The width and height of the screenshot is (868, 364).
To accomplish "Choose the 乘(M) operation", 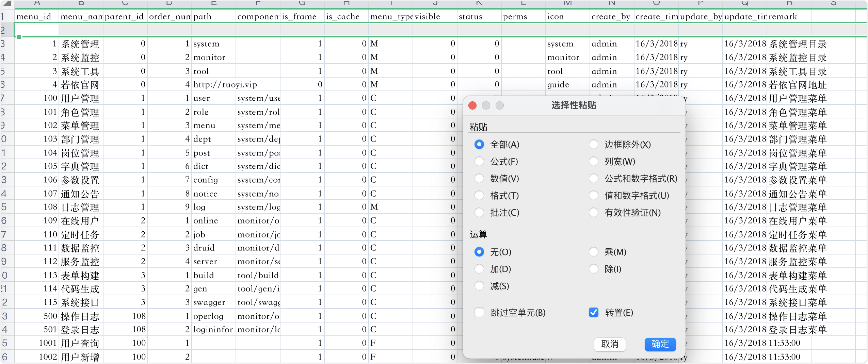I will 593,252.
